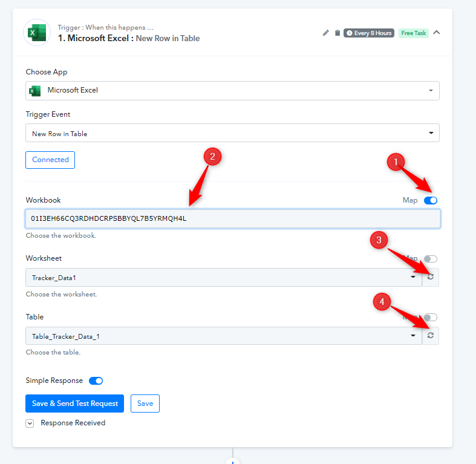Click the clipboard icon in header
This screenshot has height=464, width=476.
pos(337,33)
